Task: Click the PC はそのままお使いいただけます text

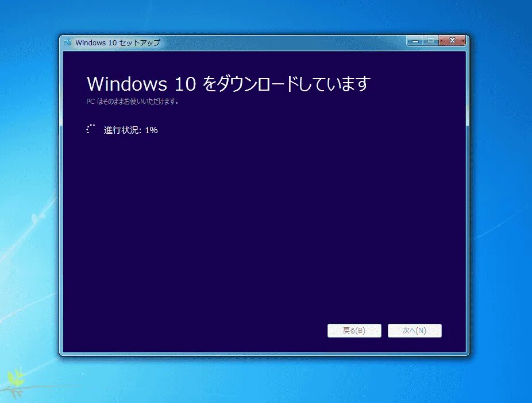Action: 132,102
